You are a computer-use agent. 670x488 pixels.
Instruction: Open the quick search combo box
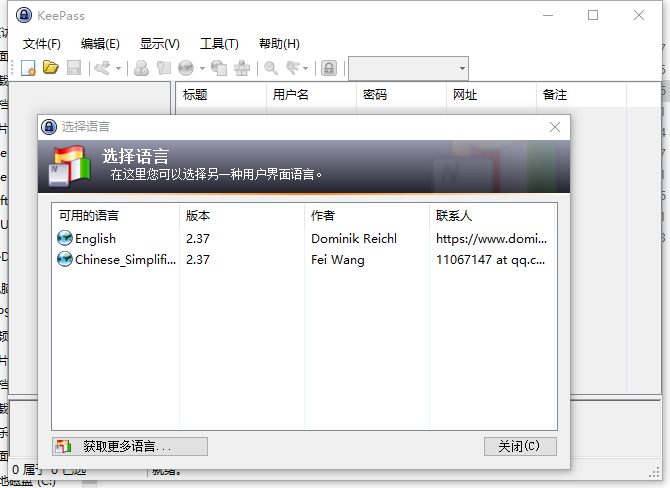(x=408, y=68)
